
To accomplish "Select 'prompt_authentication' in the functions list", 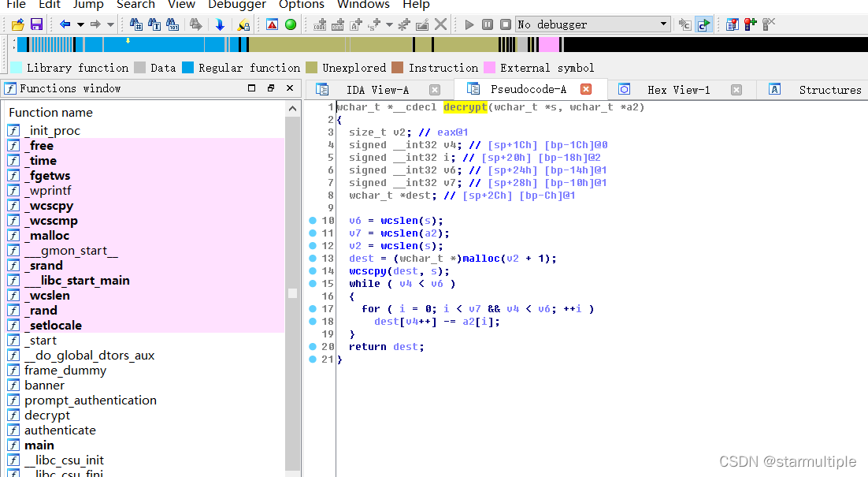I will click(91, 401).
